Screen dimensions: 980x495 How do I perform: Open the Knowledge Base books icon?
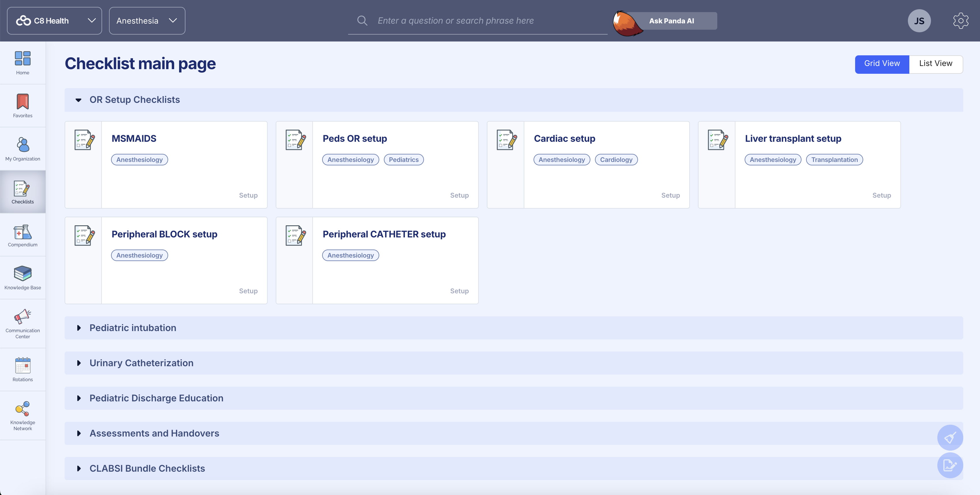(x=22, y=273)
